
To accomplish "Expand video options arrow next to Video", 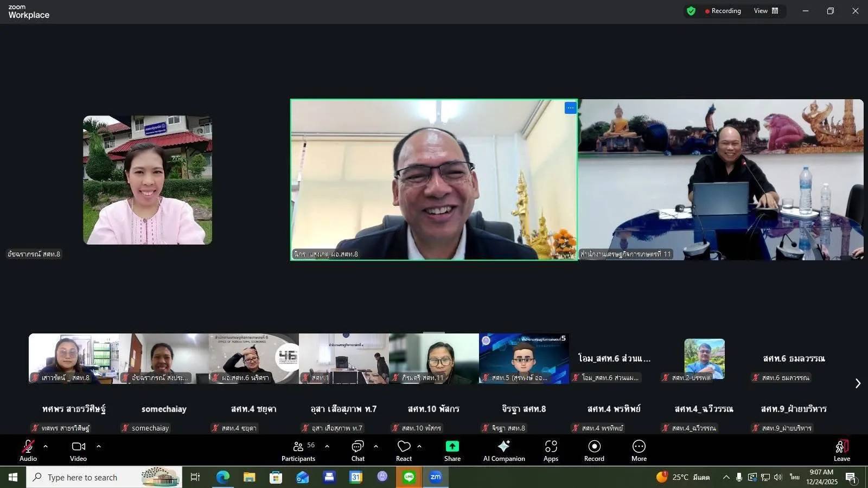I will (99, 446).
